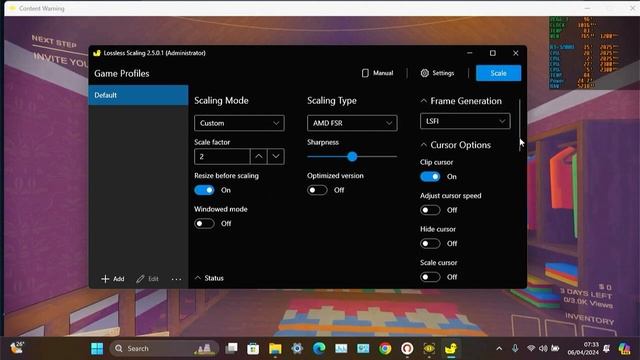Screen dimensions: 640x360
Task: Open the three-dots profile options menu
Action: (x=176, y=279)
